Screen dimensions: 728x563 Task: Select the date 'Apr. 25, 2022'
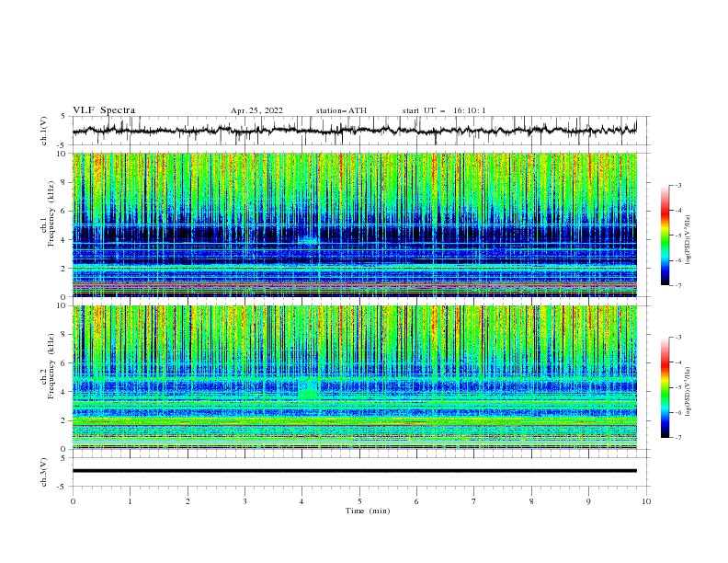pyautogui.click(x=256, y=110)
